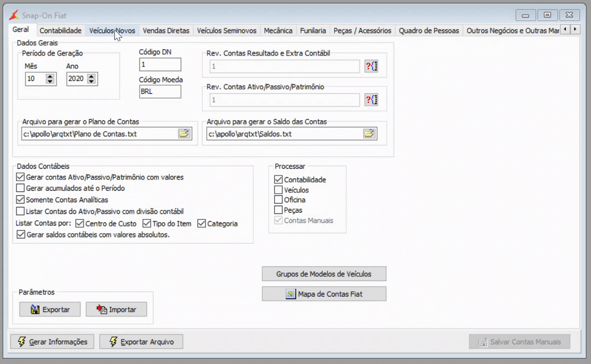The height and width of the screenshot is (364, 591).
Task: Open help for Rev. Contas Resultado field
Action: pos(371,66)
